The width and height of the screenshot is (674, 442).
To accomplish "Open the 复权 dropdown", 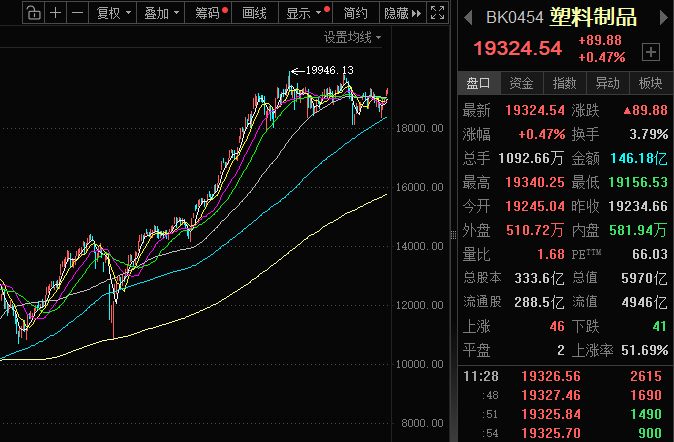I will tap(113, 13).
